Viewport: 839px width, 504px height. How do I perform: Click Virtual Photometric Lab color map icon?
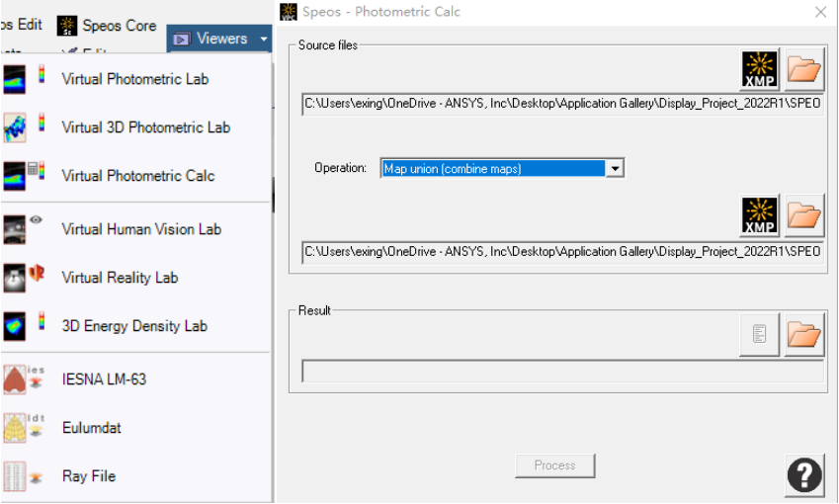tap(15, 79)
